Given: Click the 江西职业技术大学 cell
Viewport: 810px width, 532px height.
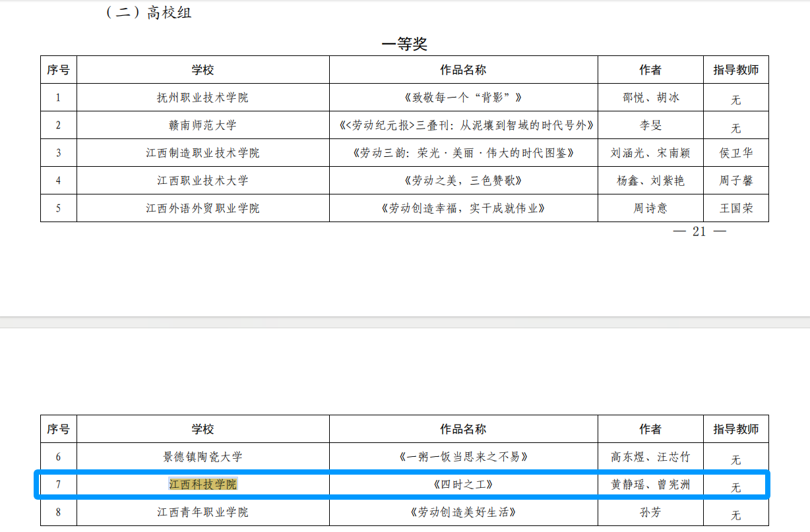Looking at the screenshot, I should 202,181.
